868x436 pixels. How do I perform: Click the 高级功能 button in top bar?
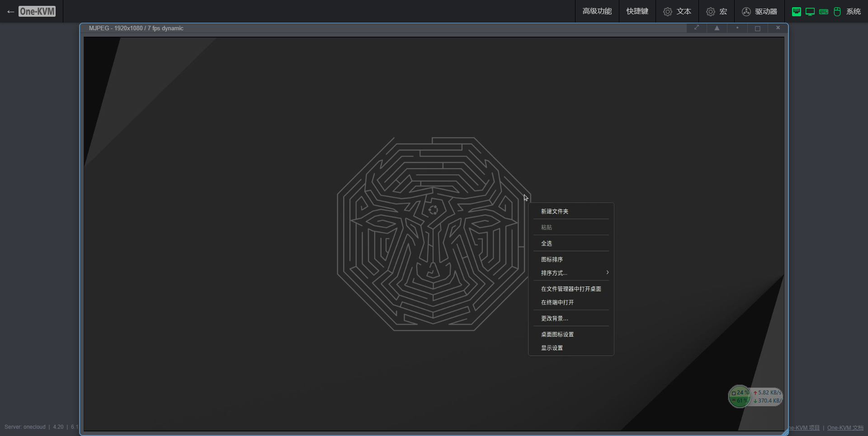click(597, 12)
